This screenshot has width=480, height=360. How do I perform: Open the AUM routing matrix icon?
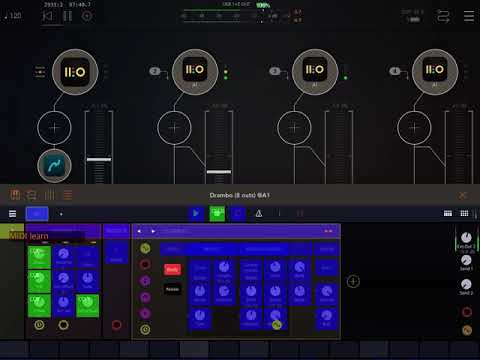pos(443,16)
